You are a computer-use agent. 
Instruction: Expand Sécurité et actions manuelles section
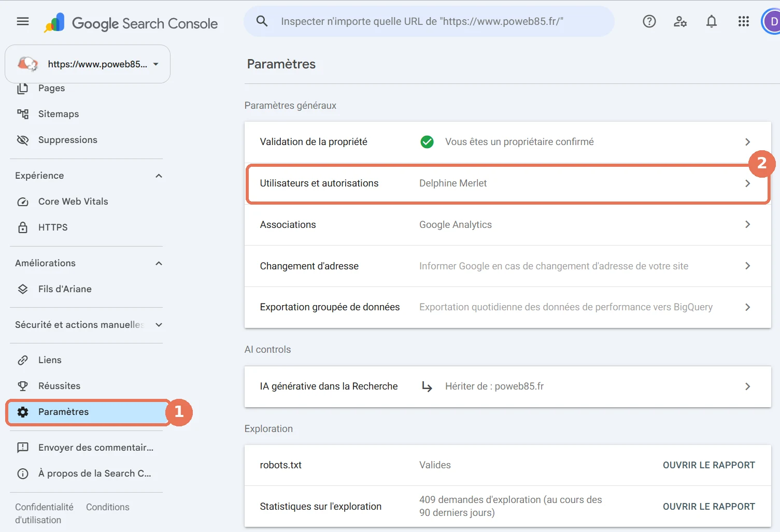pyautogui.click(x=159, y=325)
